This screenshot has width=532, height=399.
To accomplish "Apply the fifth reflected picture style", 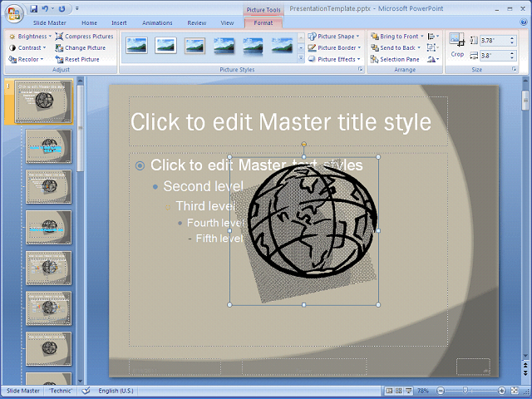I will (x=253, y=46).
